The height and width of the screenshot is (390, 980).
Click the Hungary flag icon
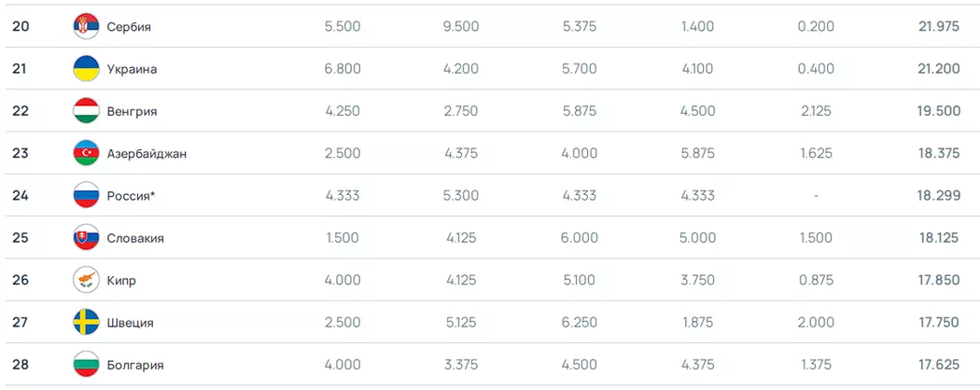pos(86,111)
